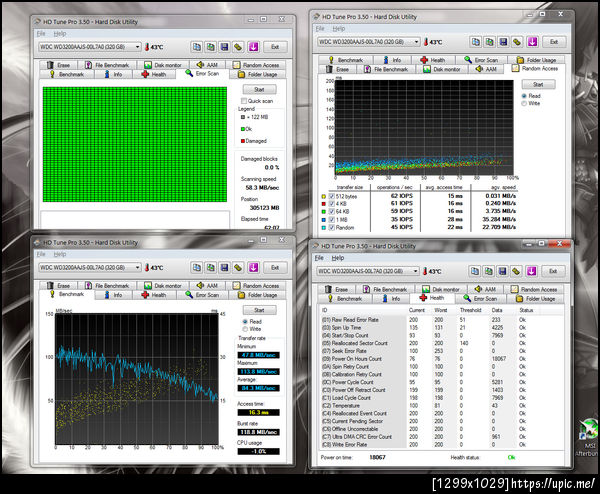Image resolution: width=600 pixels, height=494 pixels.
Task: Click Exit button in Health window
Action: click(x=553, y=271)
